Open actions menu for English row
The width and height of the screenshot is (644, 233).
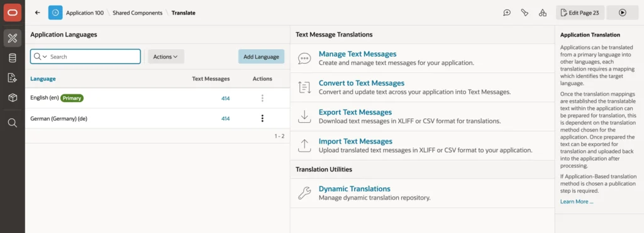point(262,98)
